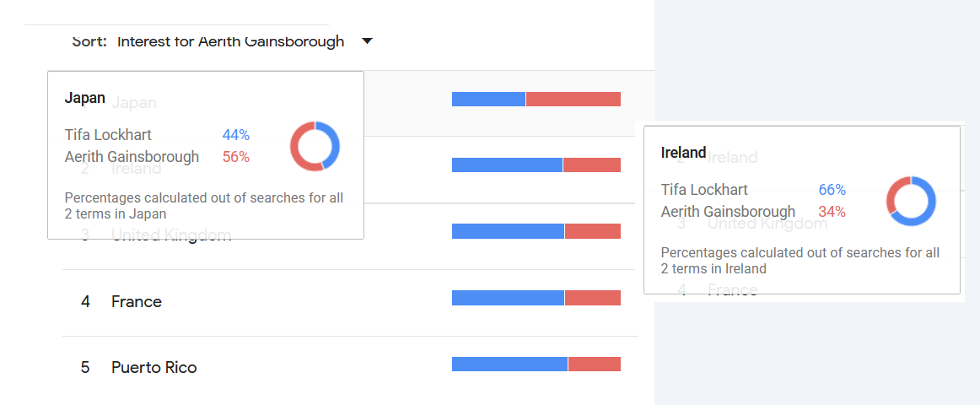Viewport: 980px width, 405px height.
Task: Click Japan's blue Tifa Lockhart bar segment
Action: pos(489,99)
